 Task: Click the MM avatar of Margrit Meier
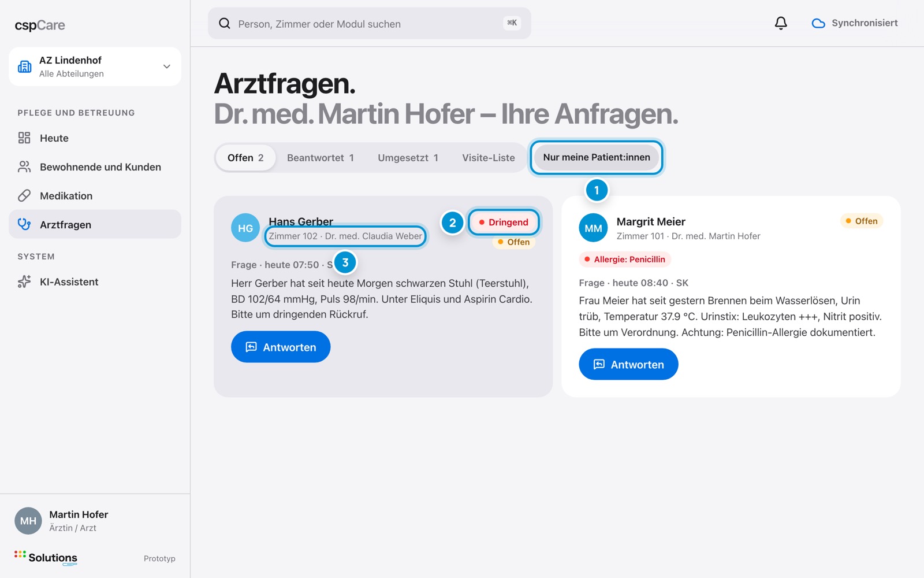pos(593,228)
